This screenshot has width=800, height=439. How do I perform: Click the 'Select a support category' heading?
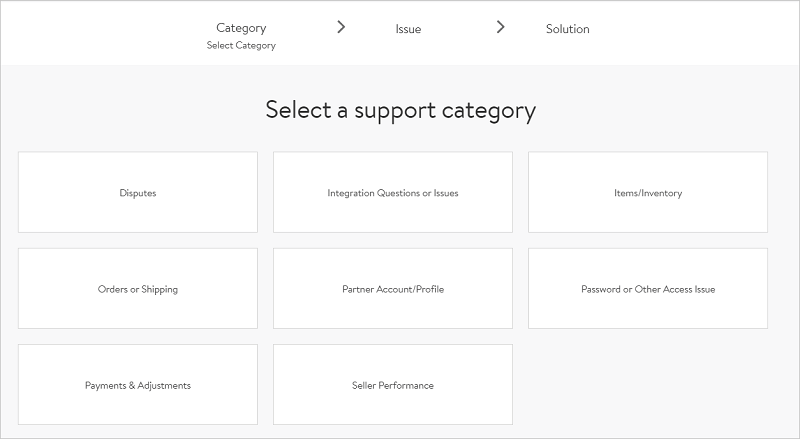click(400, 110)
